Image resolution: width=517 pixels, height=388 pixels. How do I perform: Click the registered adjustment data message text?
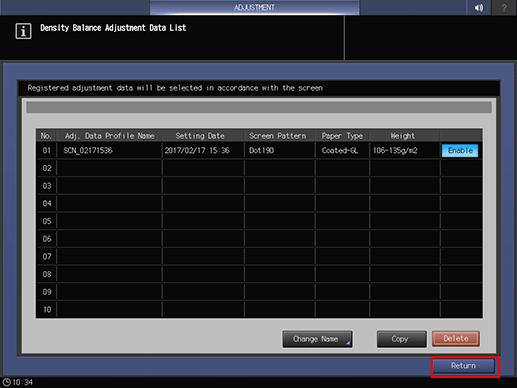pyautogui.click(x=175, y=88)
